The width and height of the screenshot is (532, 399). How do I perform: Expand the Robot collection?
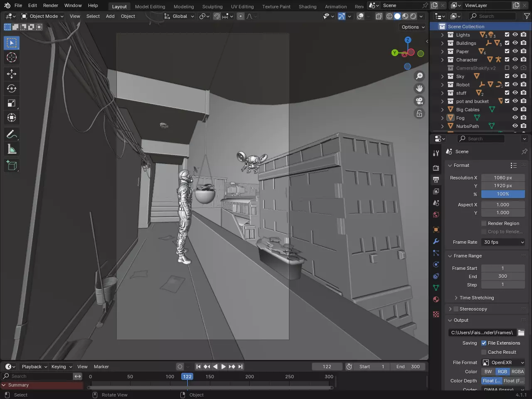pos(442,85)
